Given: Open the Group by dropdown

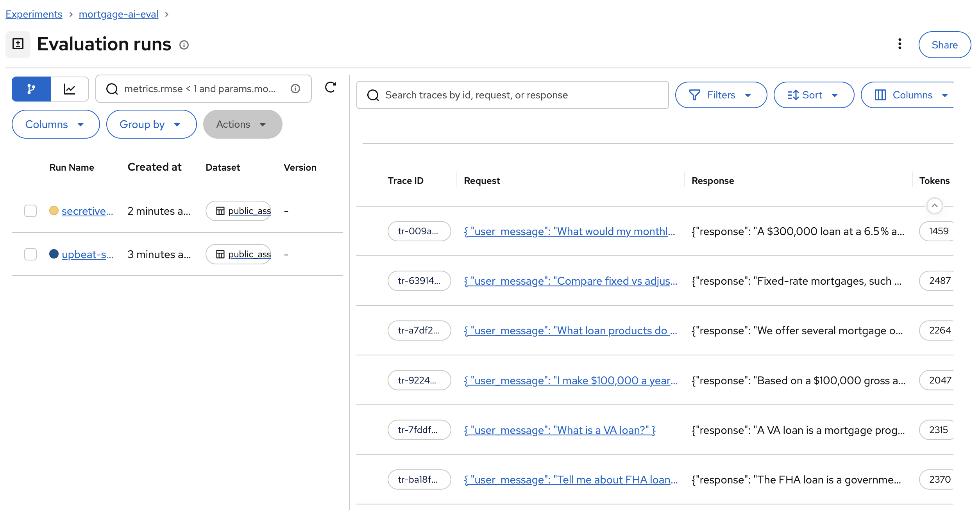Looking at the screenshot, I should (x=151, y=124).
